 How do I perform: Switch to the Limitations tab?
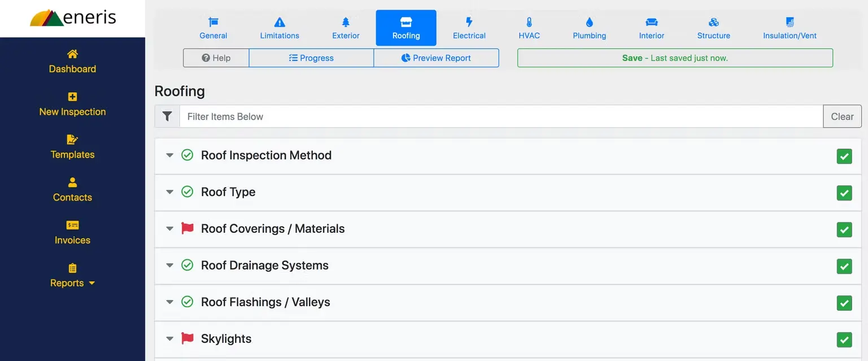pos(280,28)
